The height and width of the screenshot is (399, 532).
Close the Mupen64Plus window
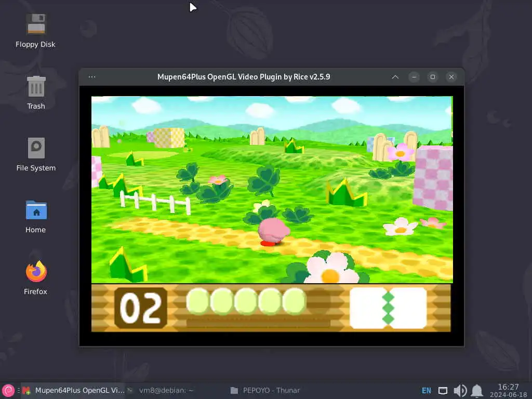451,77
